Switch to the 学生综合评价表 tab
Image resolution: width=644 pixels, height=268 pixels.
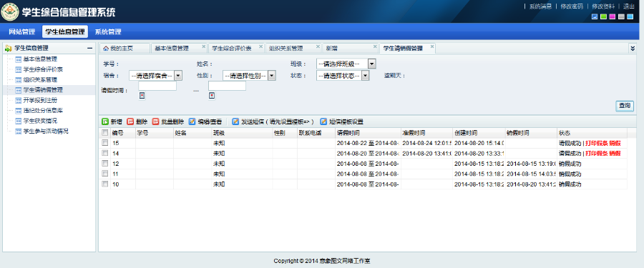(235, 49)
